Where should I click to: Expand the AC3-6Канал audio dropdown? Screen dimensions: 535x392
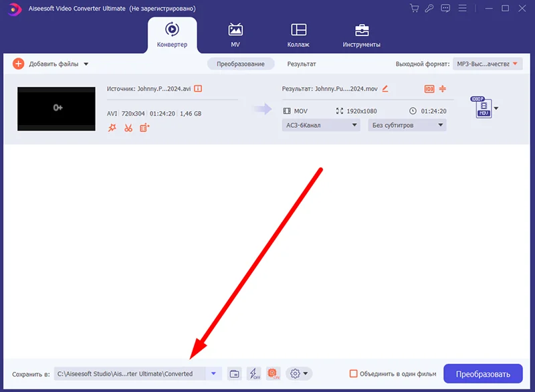(x=321, y=125)
